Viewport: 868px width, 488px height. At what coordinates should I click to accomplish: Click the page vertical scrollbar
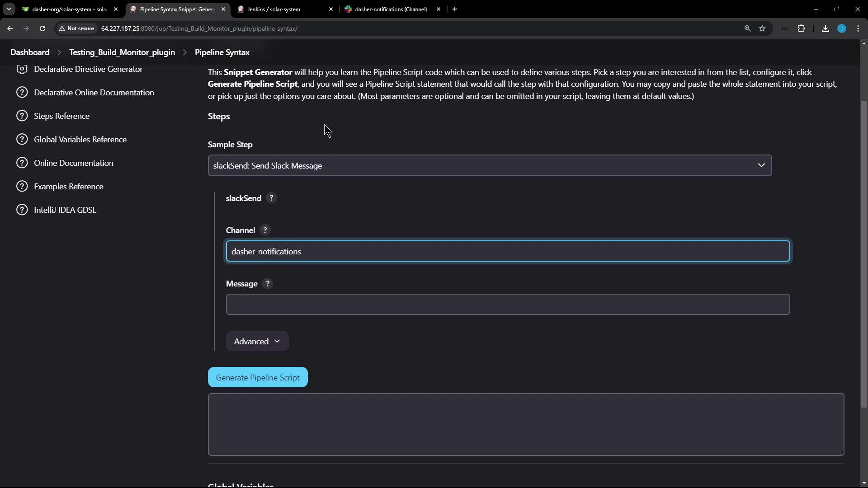pyautogui.click(x=864, y=253)
